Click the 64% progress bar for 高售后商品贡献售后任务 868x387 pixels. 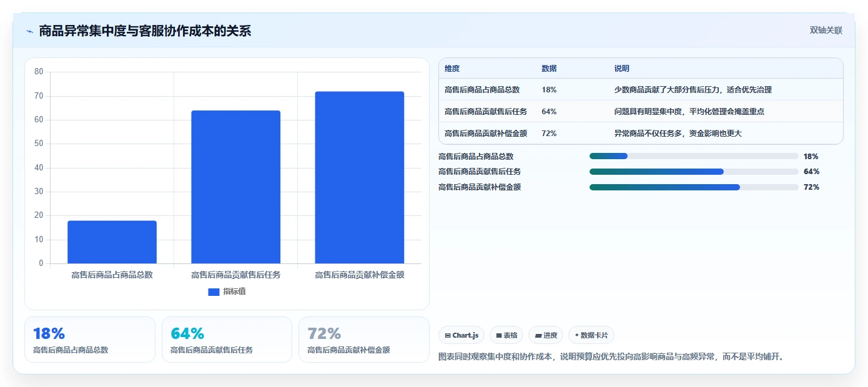(694, 172)
